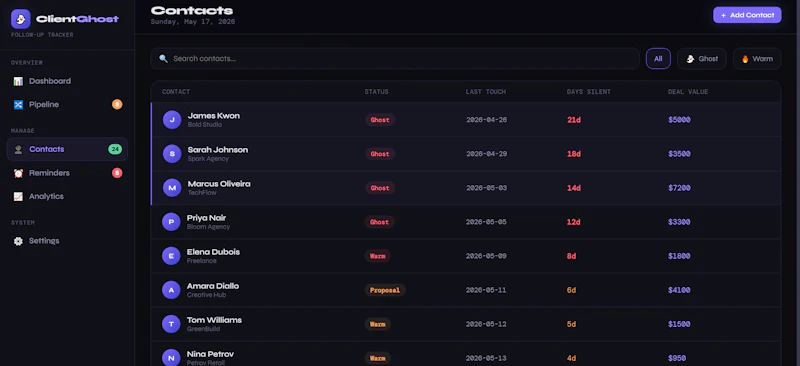Click the 21d days silent value
The image size is (800, 366).
click(x=574, y=120)
